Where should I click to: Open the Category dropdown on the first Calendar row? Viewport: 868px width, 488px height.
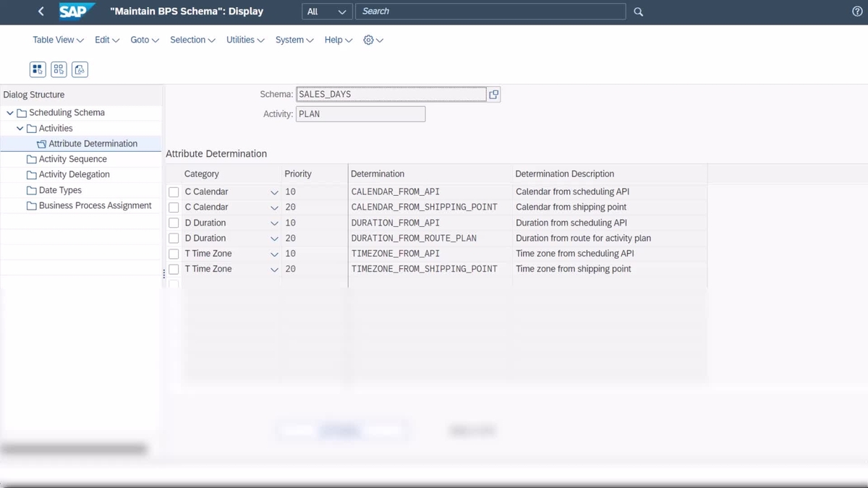click(x=274, y=192)
